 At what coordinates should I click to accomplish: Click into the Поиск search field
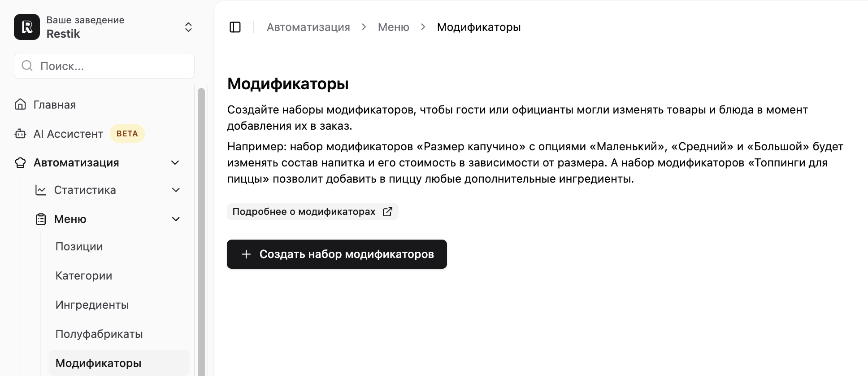(x=104, y=66)
